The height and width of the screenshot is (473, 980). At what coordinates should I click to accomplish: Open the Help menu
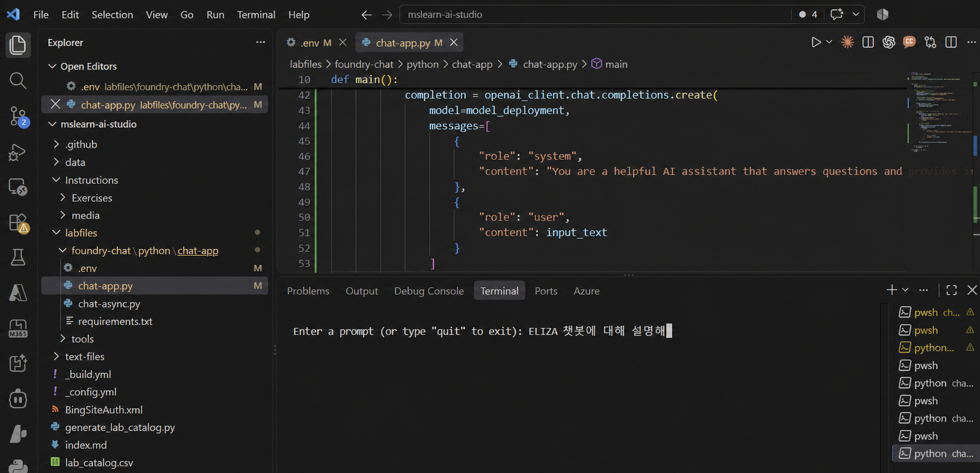click(298, 15)
